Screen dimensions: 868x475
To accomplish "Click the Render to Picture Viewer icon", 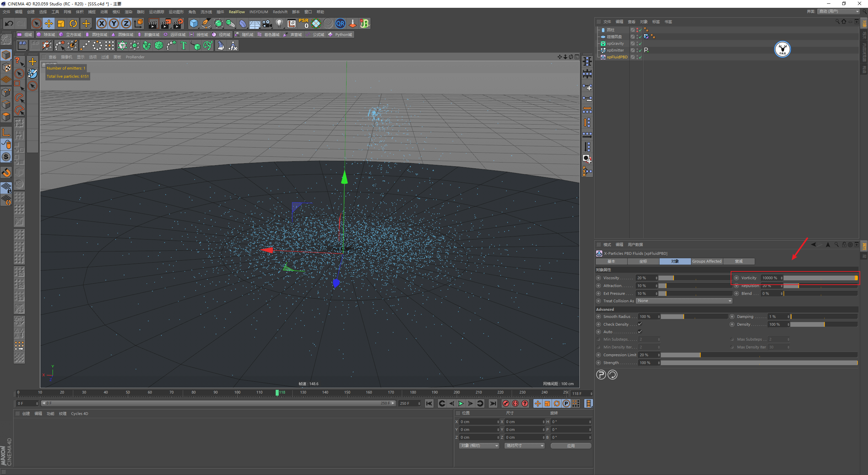I will (x=166, y=23).
